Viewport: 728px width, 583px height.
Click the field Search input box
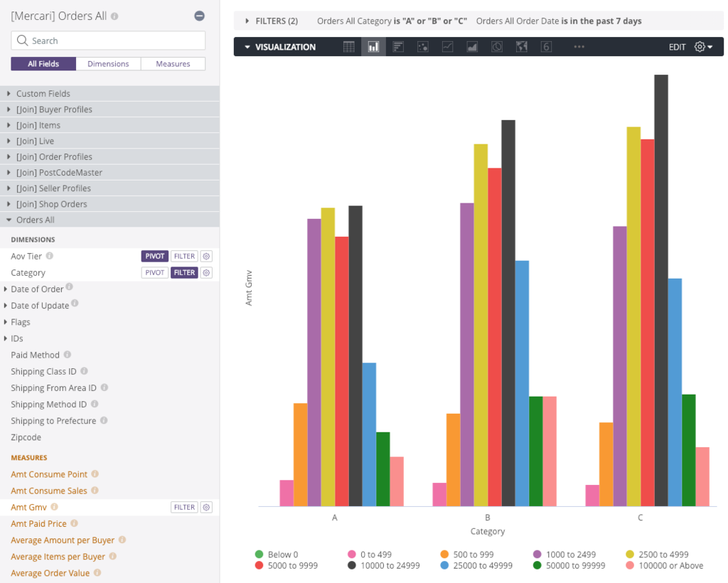108,41
